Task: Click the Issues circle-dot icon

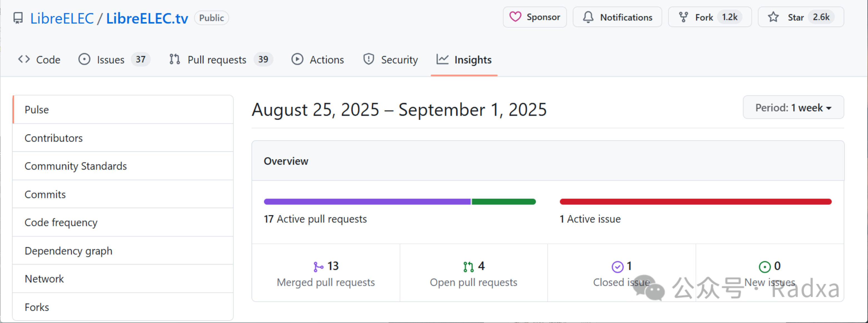Action: (x=84, y=59)
